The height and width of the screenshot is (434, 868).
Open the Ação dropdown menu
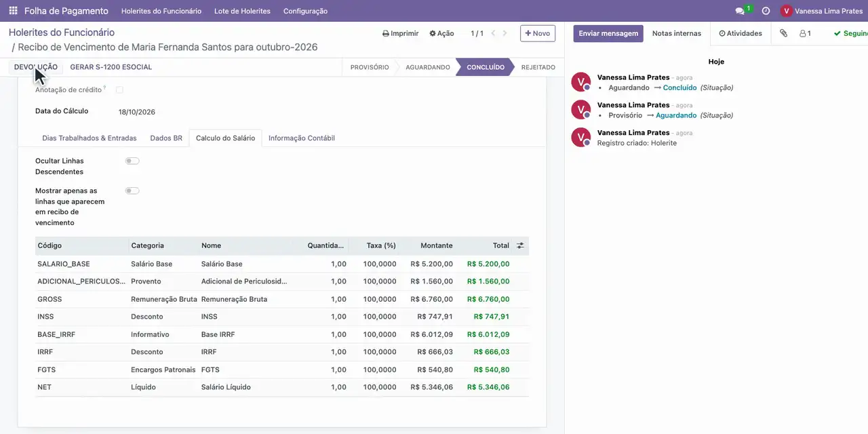pos(441,33)
